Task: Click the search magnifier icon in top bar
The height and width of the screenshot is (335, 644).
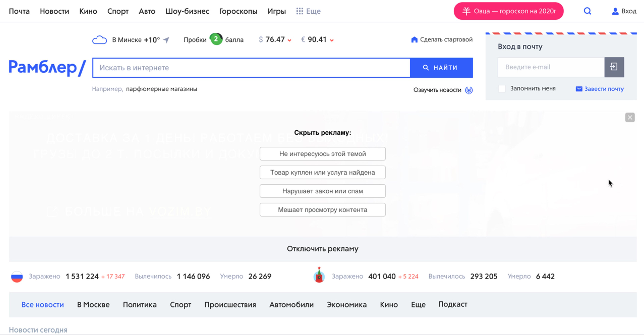Action: [x=587, y=11]
